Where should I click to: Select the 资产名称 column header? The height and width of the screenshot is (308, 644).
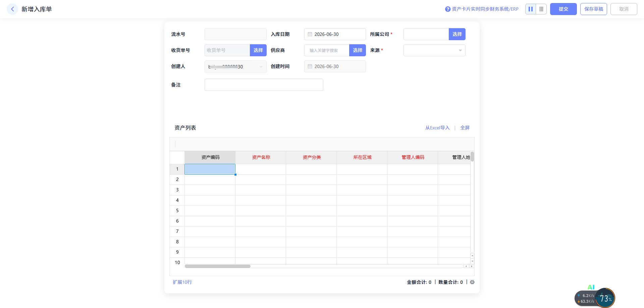tap(261, 157)
